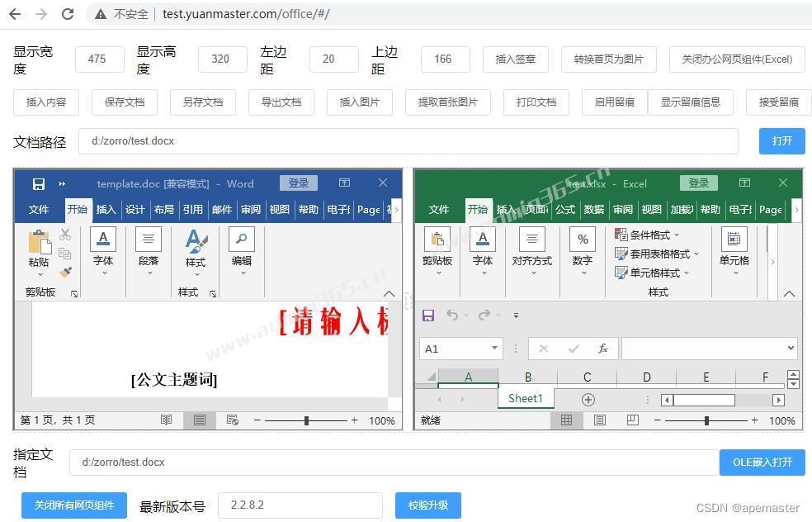Click the Excel save icon in quick toolbar
The image size is (812, 522).
coord(428,316)
